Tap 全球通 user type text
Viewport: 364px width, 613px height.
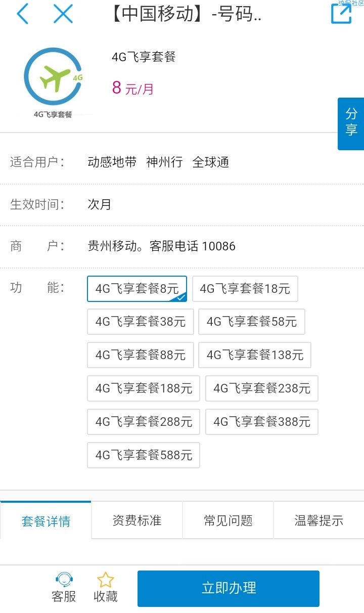click(211, 162)
